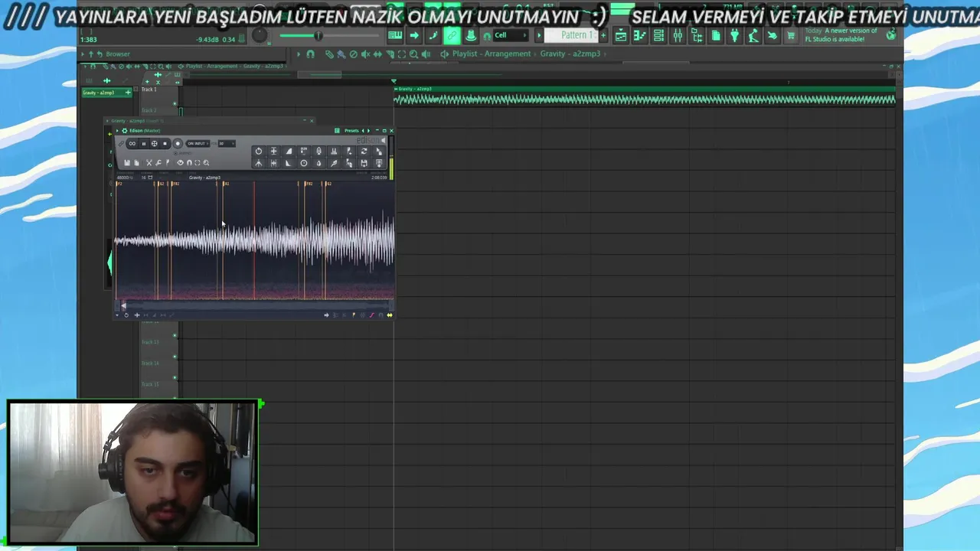Viewport: 980px width, 551px height.
Task: Toggle Edison's snap magnet icon
Action: pos(189,163)
